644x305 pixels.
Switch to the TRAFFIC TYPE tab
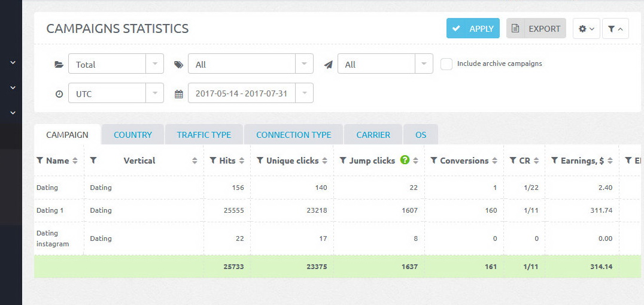(x=204, y=135)
